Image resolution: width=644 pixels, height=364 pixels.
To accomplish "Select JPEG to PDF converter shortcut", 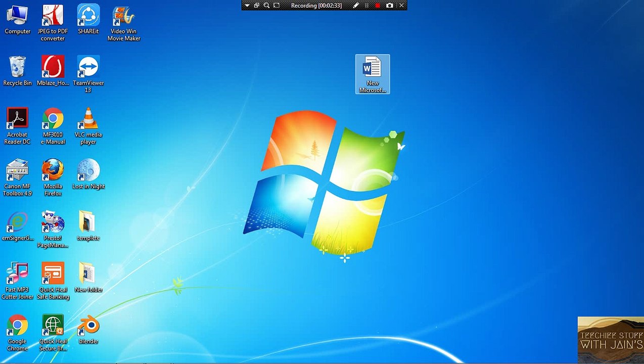I will 53,23.
